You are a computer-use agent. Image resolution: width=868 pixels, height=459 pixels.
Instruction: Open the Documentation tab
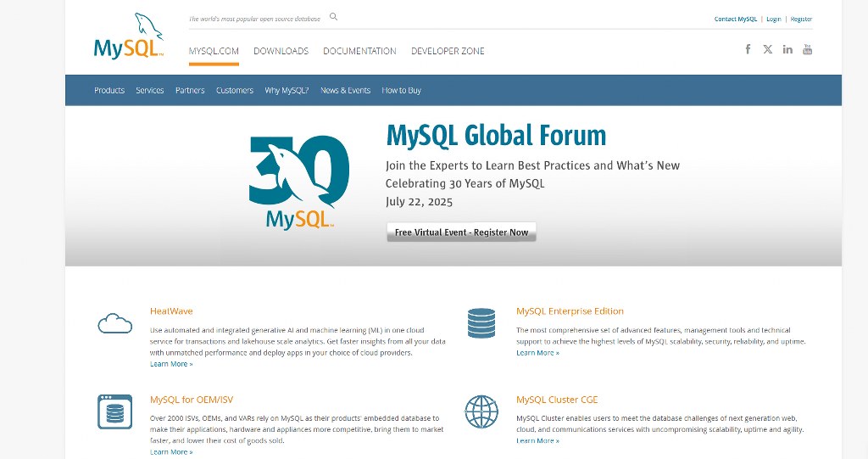359,51
